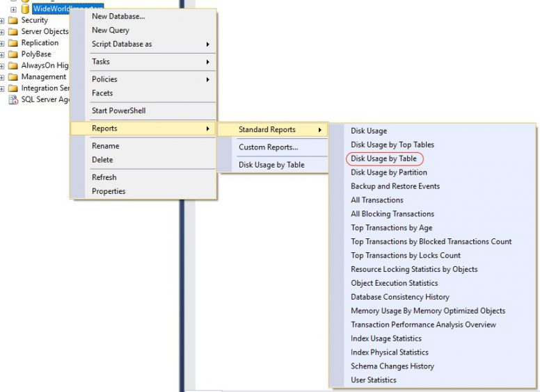Choose Properties from the context menu
540x392 pixels.
point(109,191)
